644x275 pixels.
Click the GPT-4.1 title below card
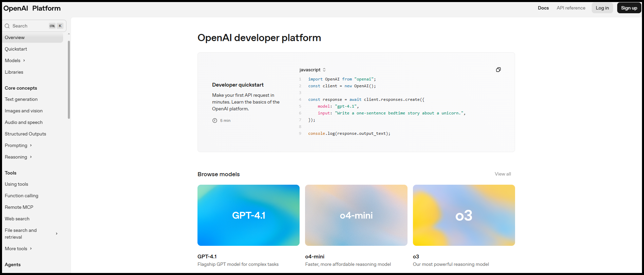[x=207, y=256]
